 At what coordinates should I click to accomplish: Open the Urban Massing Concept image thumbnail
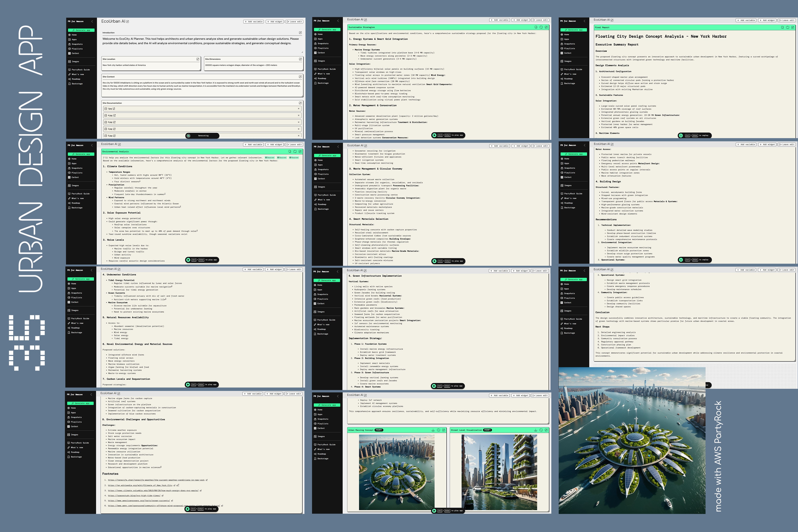pos(396,472)
